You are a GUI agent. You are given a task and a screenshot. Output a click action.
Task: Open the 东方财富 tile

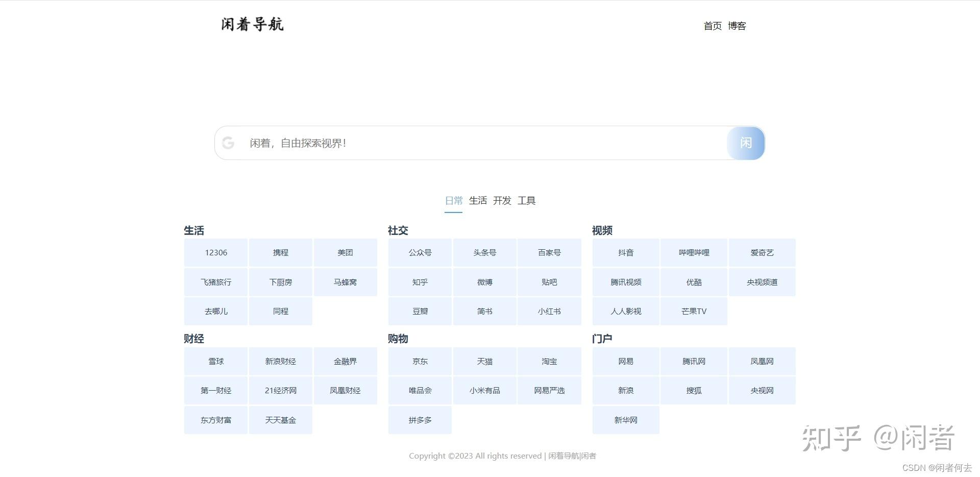[216, 420]
